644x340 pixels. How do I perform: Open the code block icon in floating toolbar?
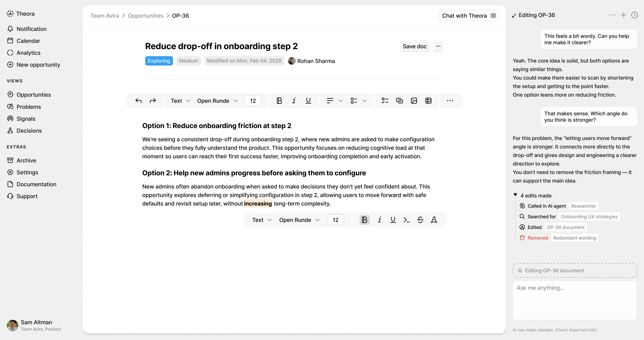406,220
